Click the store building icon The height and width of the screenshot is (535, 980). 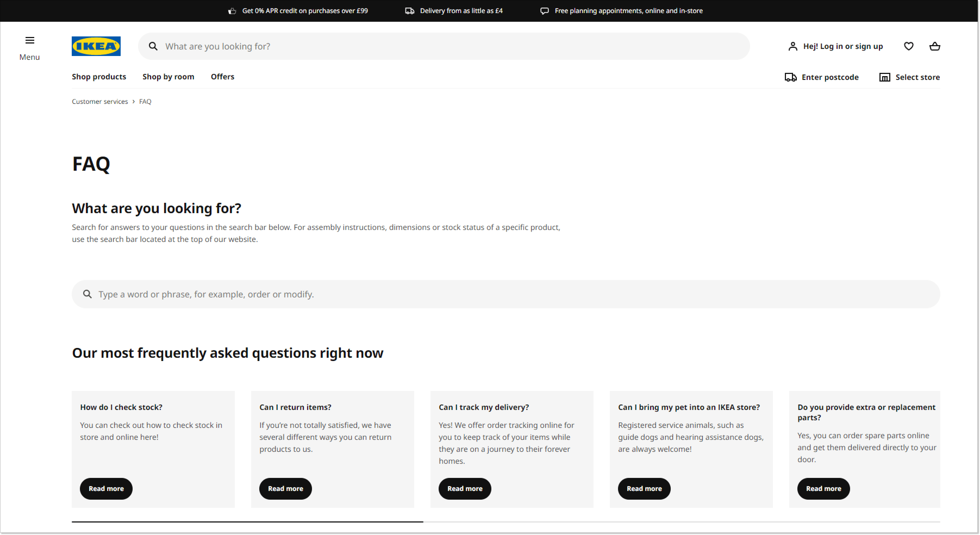tap(885, 77)
